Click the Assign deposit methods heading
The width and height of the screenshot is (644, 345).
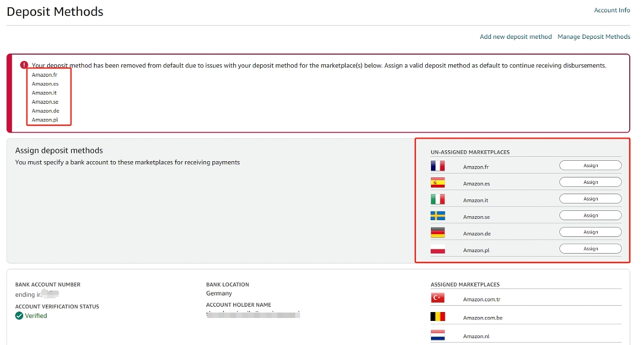click(x=59, y=150)
